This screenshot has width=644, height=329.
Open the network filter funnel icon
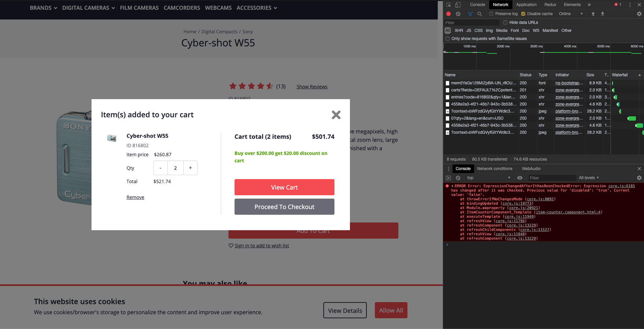point(470,14)
